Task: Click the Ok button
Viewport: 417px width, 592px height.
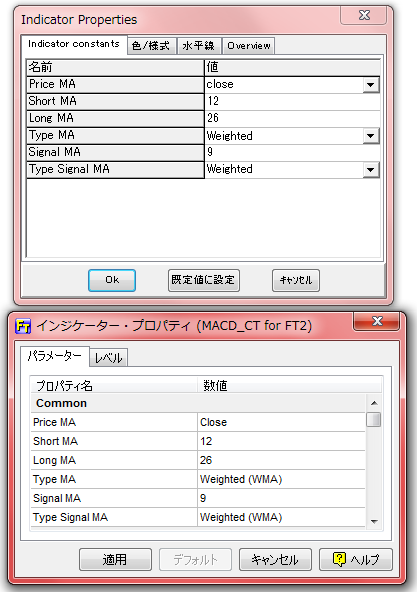Action: click(112, 280)
